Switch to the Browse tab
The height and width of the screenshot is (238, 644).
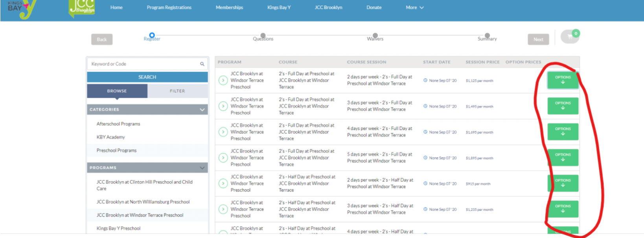pyautogui.click(x=117, y=91)
